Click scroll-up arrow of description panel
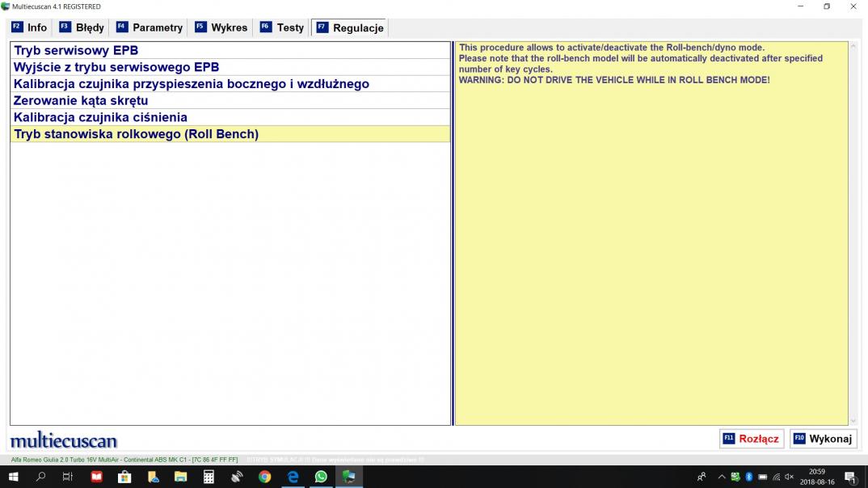This screenshot has width=868, height=488. (x=853, y=47)
